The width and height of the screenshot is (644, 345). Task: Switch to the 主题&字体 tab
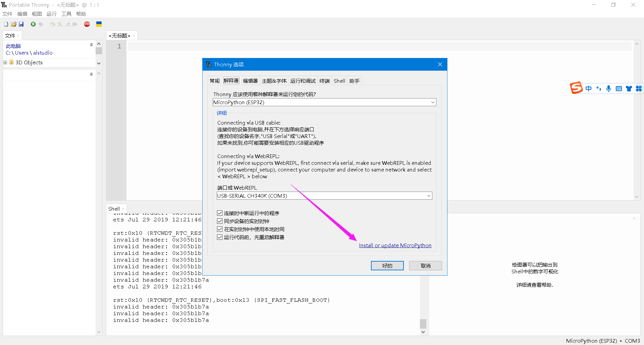pos(274,81)
